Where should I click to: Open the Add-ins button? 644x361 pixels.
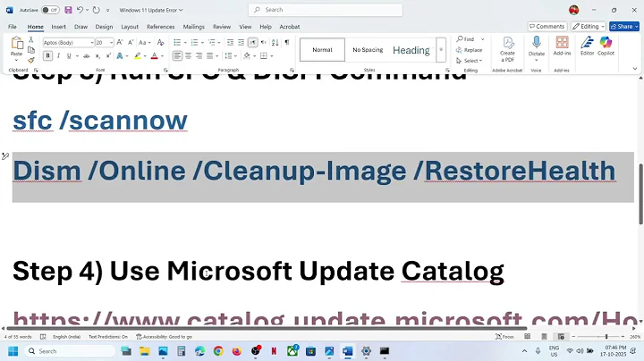tap(562, 46)
